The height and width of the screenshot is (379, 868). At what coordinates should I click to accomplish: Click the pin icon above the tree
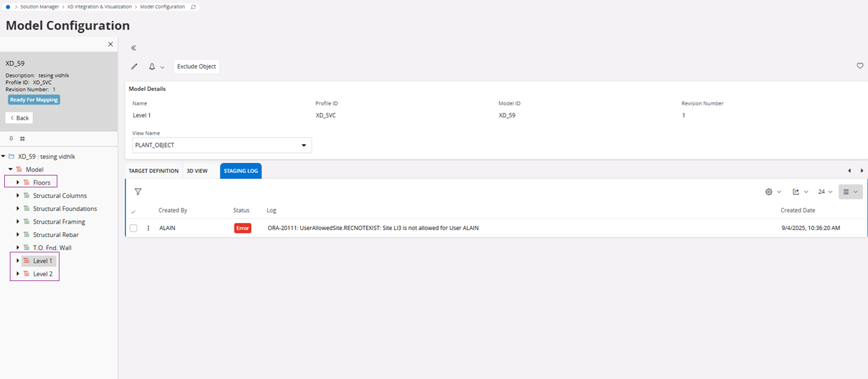coord(11,138)
